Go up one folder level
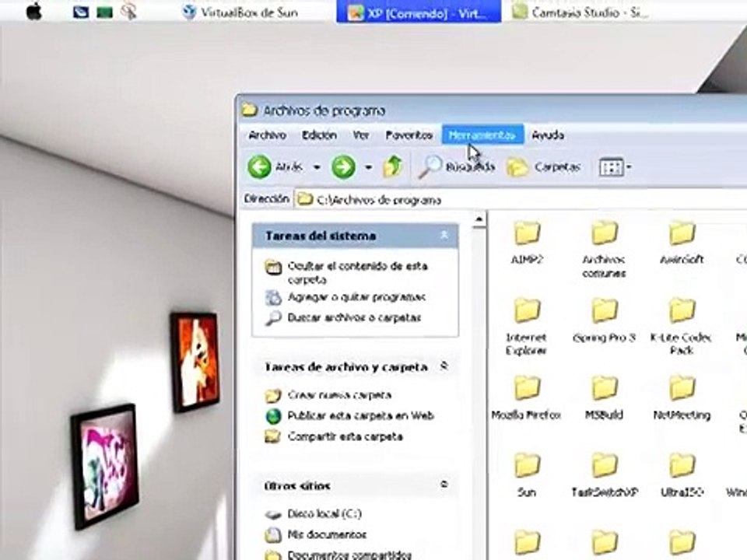This screenshot has width=747, height=560. coord(392,166)
